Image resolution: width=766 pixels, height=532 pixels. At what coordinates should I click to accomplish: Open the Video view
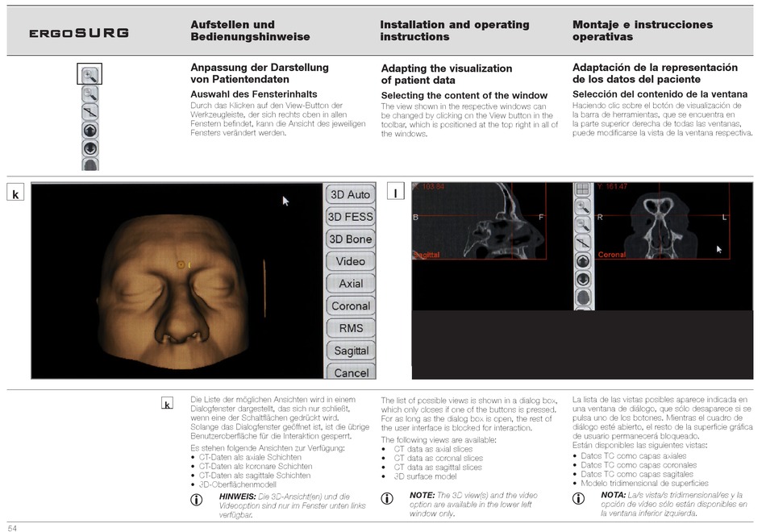tap(350, 261)
